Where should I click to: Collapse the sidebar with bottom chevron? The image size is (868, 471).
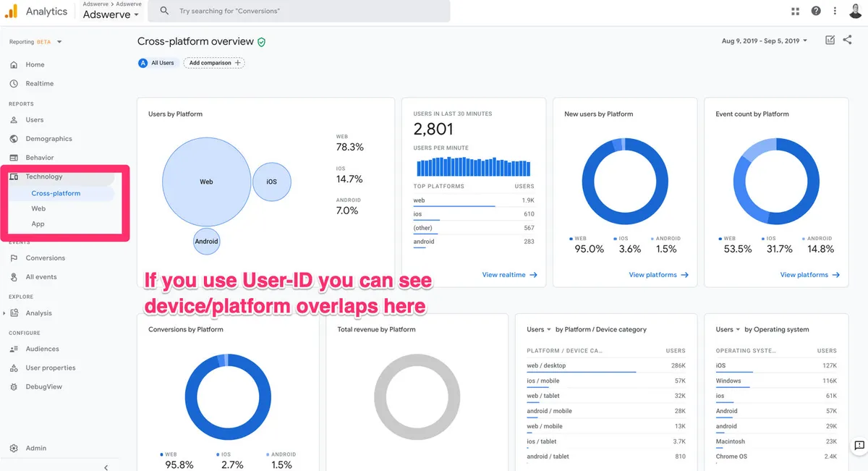pyautogui.click(x=106, y=467)
